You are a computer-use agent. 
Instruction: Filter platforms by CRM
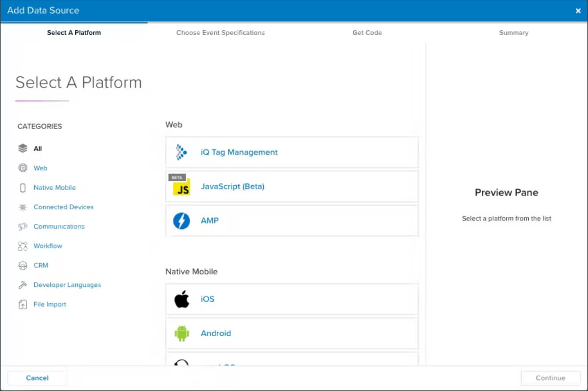point(41,265)
